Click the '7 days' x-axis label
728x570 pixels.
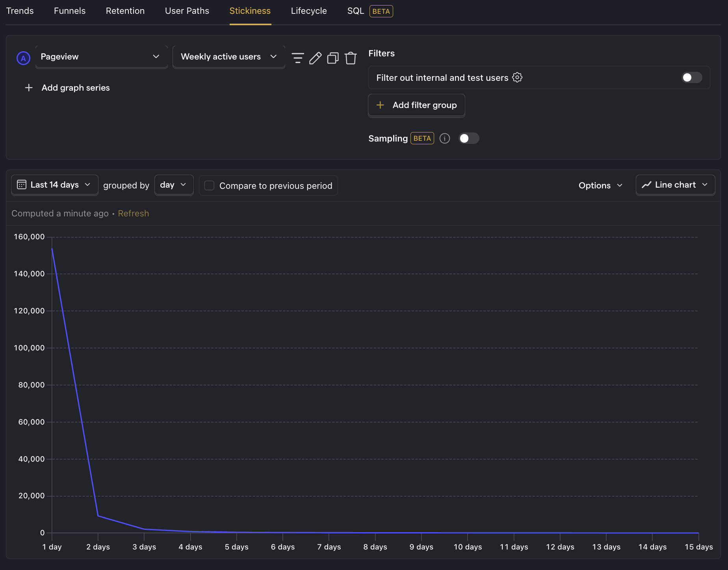pos(329,547)
